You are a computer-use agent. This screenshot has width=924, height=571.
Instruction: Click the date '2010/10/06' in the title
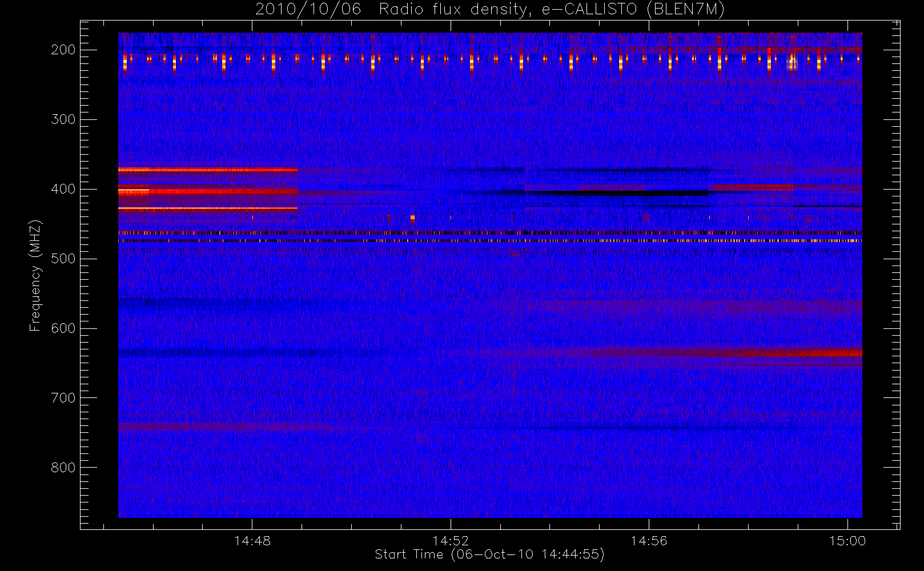(308, 10)
